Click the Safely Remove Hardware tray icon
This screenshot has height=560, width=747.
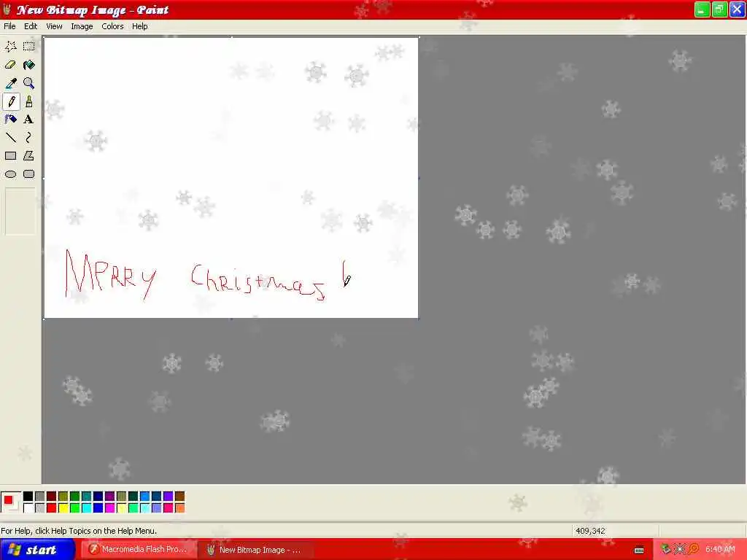(665, 550)
